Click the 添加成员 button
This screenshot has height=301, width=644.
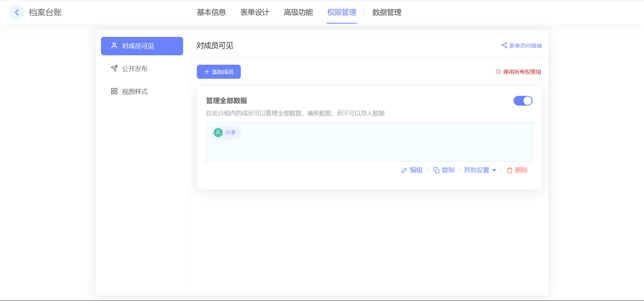[x=219, y=72]
